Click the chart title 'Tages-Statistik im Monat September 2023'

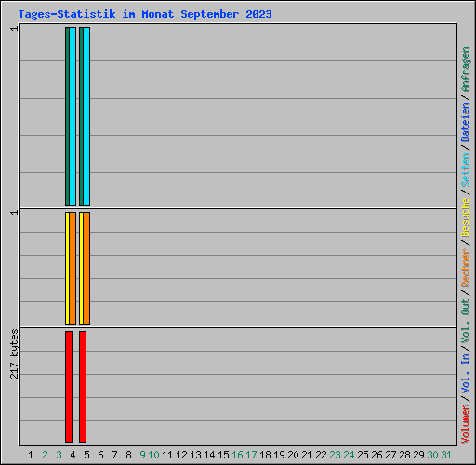click(145, 14)
